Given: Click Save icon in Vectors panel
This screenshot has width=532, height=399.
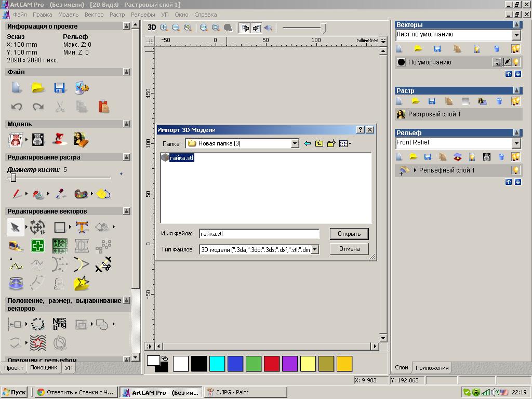Looking at the screenshot, I should (437, 49).
